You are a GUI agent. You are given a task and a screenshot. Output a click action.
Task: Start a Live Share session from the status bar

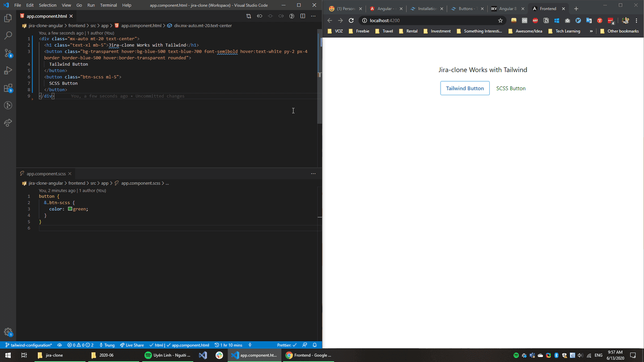coord(132,345)
